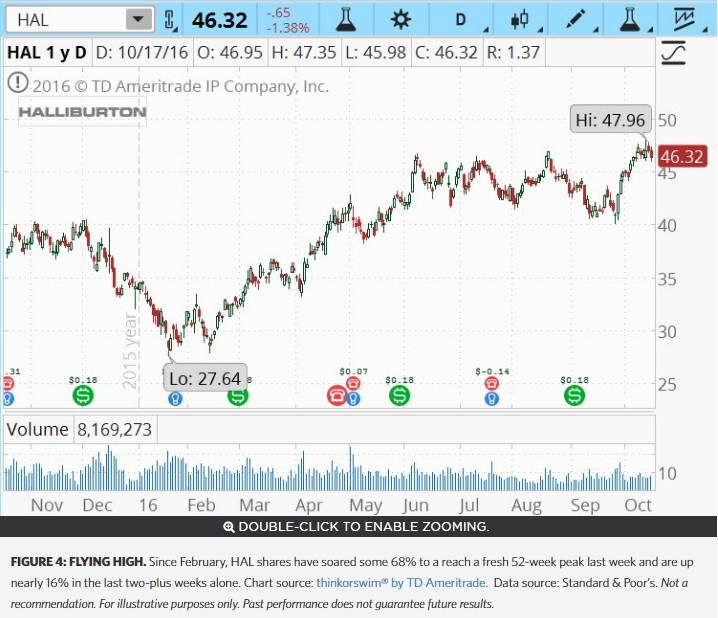This screenshot has height=618, width=718.
Task: Click the $-0.14 earnings label
Action: [x=492, y=371]
